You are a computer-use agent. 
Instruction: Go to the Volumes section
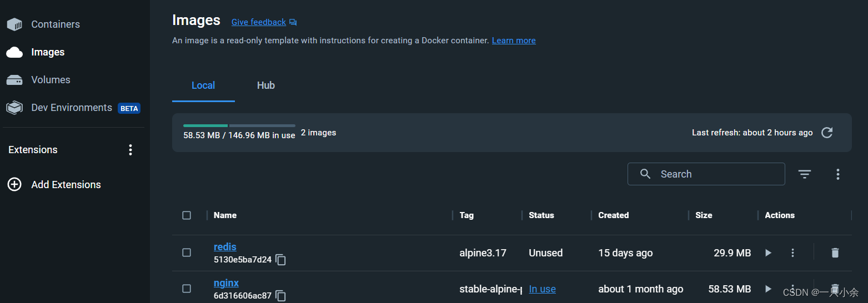[x=51, y=80]
